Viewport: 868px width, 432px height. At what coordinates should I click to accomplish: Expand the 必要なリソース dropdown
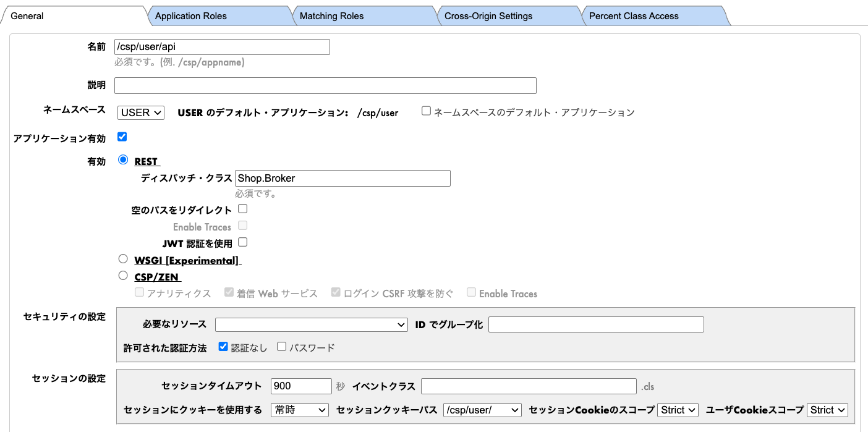[311, 324]
